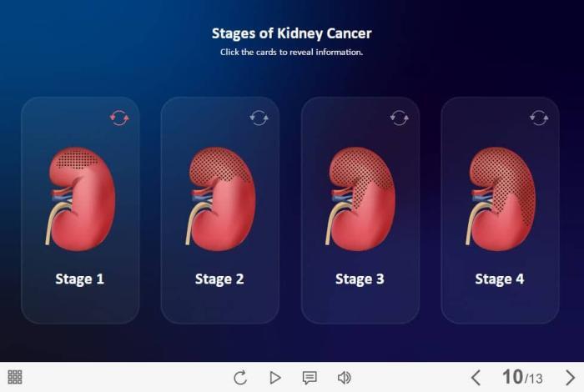Click the flip icon on Stage 4 card
The height and width of the screenshot is (392, 584).
point(539,118)
